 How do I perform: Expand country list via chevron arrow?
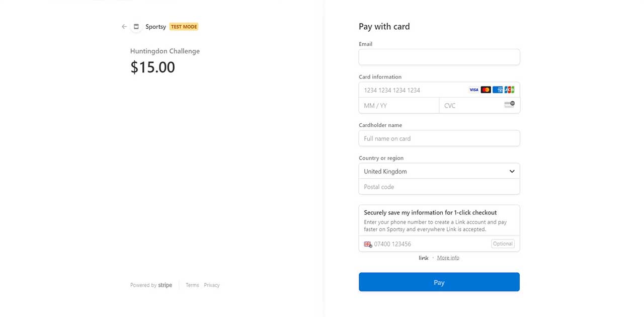pos(512,171)
